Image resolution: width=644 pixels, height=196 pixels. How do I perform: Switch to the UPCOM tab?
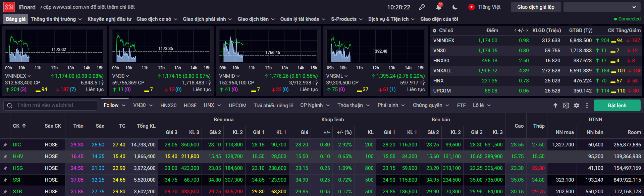tap(237, 105)
